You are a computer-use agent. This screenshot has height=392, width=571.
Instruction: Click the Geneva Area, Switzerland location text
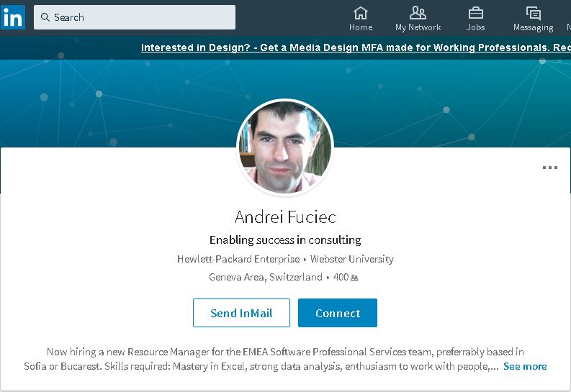(266, 277)
